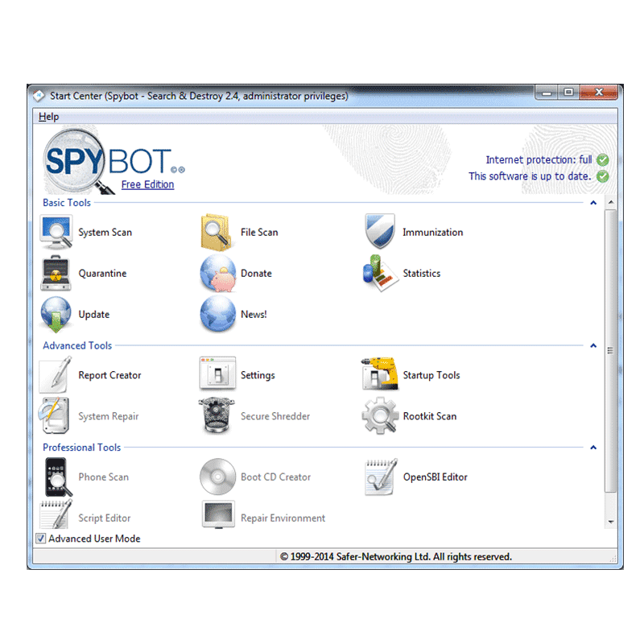This screenshot has width=644, height=644.
Task: Click the Internet protection status checkmark
Action: coord(603,159)
